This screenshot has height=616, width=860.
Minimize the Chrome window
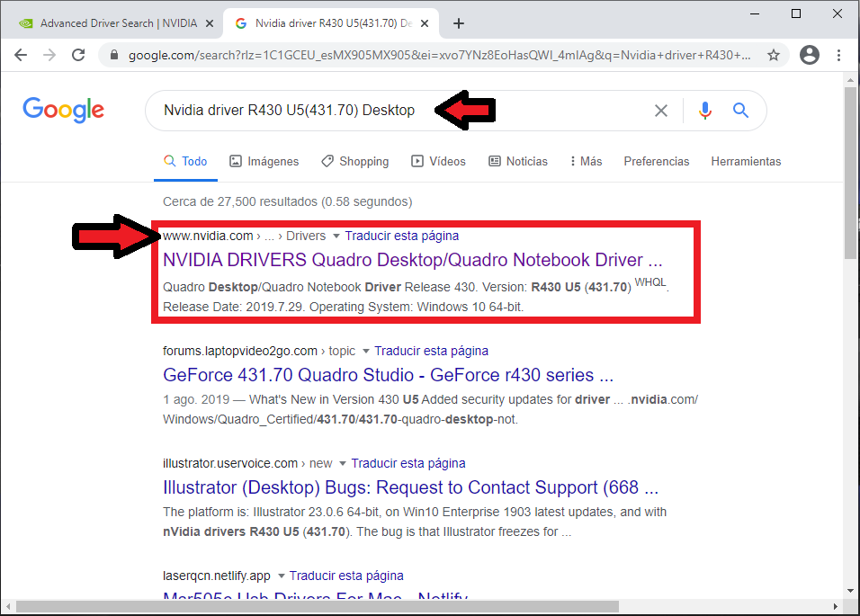(x=755, y=13)
